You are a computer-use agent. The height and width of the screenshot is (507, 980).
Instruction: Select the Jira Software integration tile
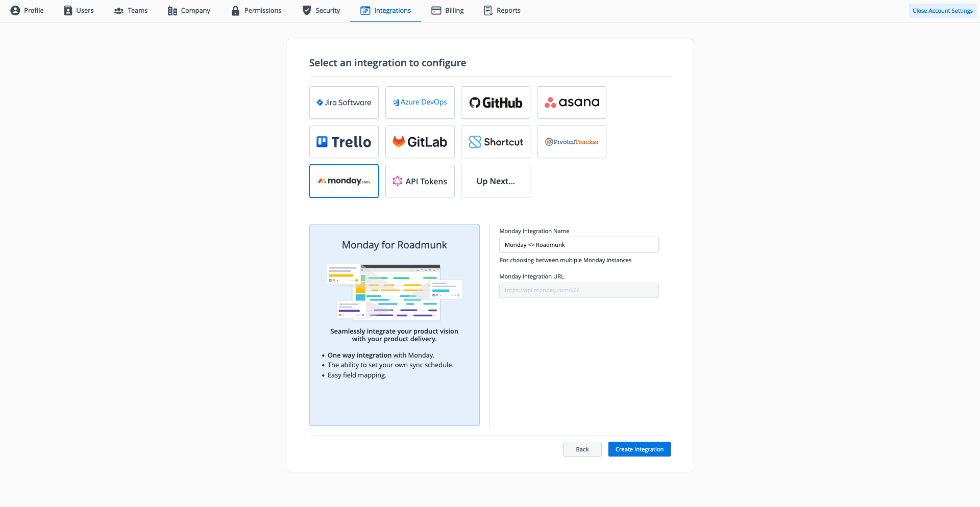point(344,103)
